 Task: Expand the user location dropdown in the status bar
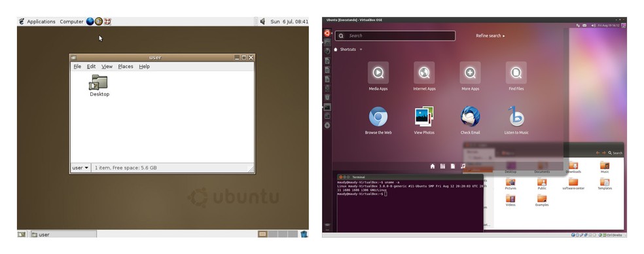coord(80,168)
